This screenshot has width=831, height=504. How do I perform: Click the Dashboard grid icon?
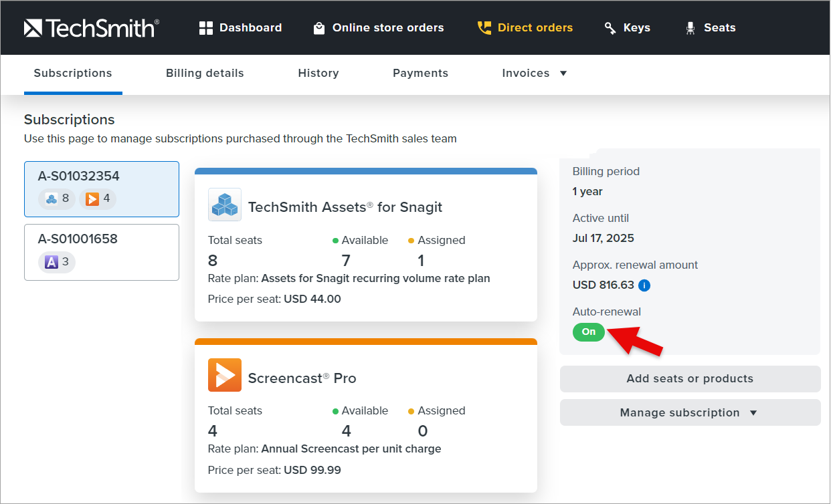(206, 28)
